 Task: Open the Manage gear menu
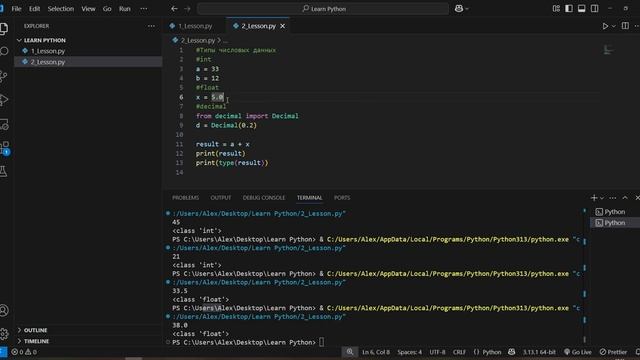(4, 333)
